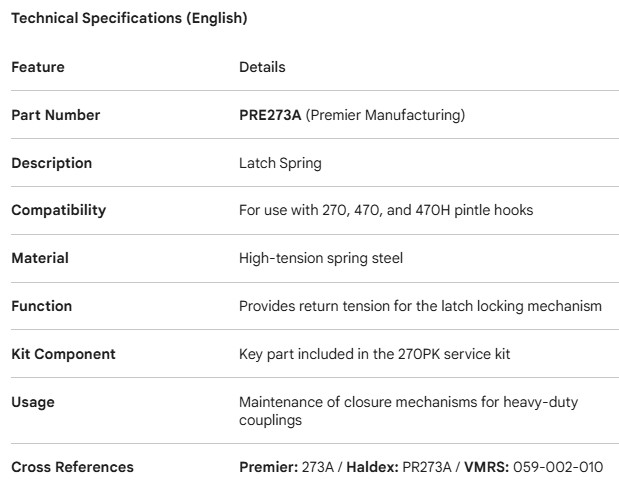This screenshot has width=619, height=488.
Task: Select the Latch Spring description text
Action: [280, 163]
